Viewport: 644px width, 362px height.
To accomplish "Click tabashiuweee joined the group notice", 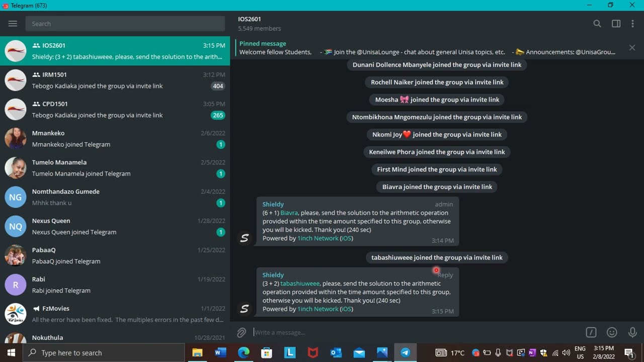I will 437,257.
